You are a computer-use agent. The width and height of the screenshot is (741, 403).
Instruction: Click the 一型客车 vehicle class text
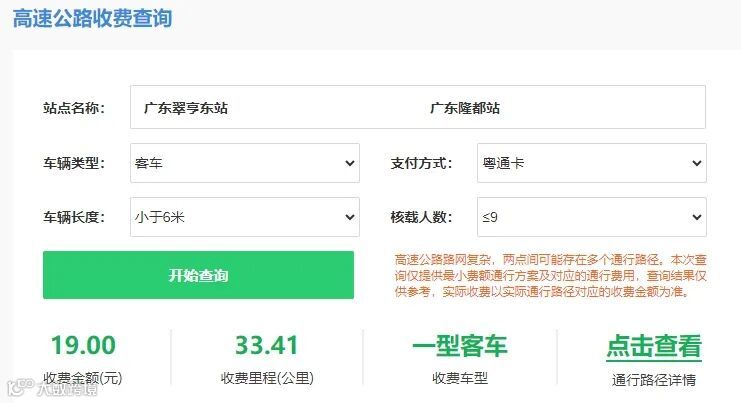click(x=460, y=346)
